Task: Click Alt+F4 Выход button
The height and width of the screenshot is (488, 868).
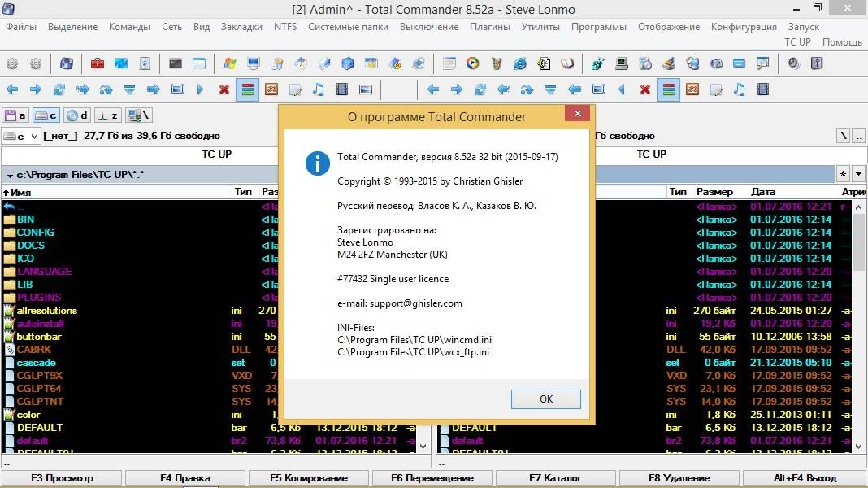Action: coord(805,478)
